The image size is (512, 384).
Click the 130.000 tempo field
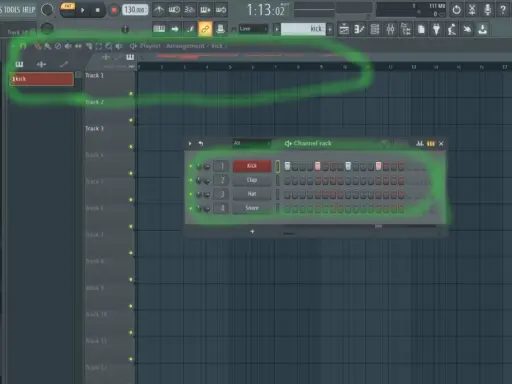135,10
